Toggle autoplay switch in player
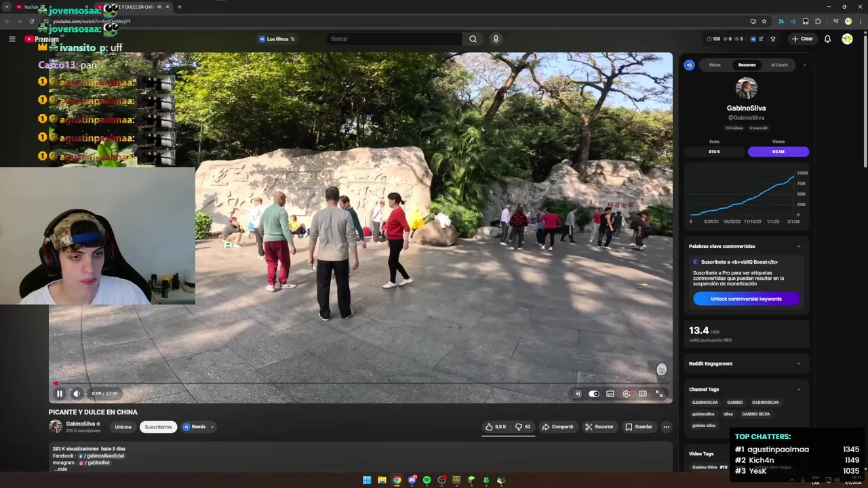This screenshot has width=868, height=488. (594, 394)
